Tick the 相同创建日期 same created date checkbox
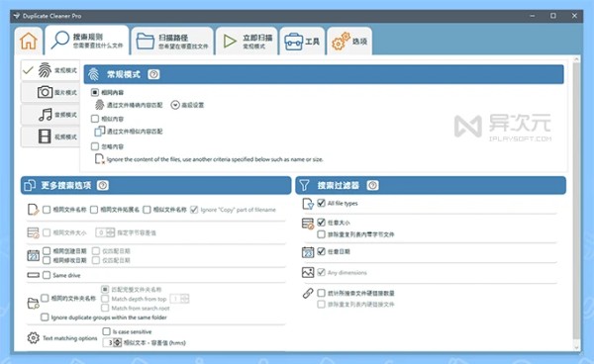 47,251
